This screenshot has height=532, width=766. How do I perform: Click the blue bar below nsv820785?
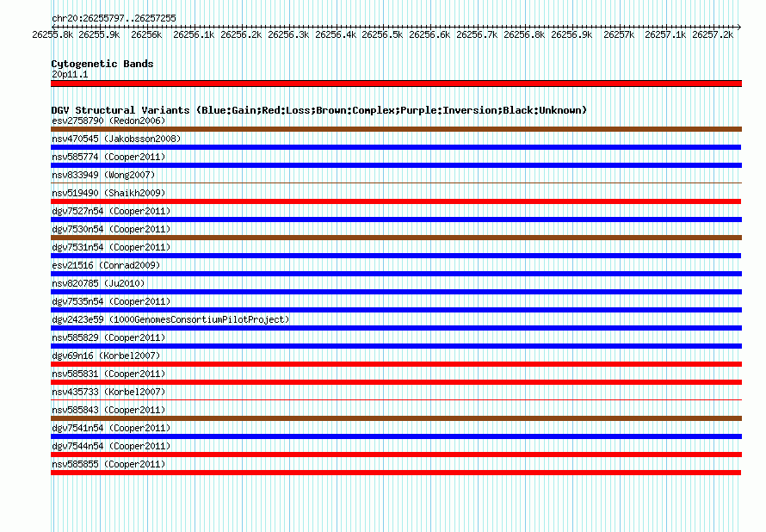pos(396,292)
